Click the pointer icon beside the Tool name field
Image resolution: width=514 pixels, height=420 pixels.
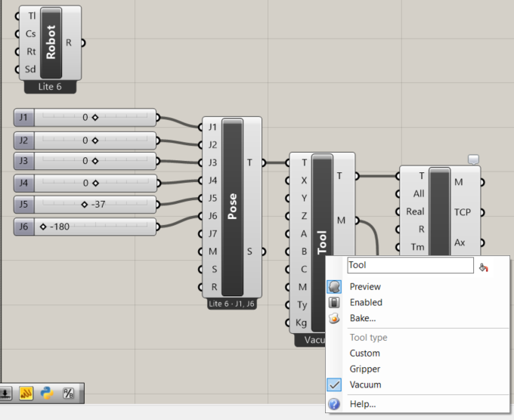pyautogui.click(x=484, y=267)
